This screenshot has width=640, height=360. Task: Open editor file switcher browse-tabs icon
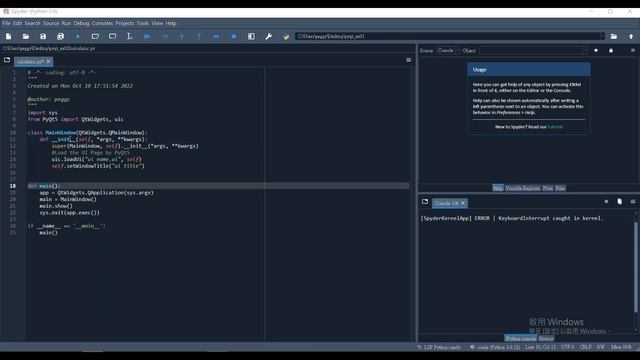coord(7,60)
